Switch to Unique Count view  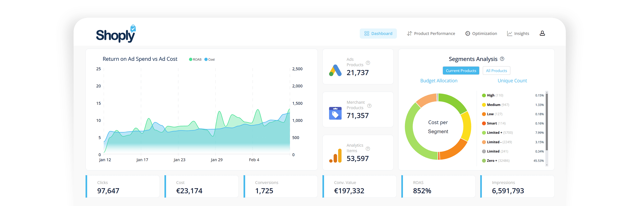[512, 81]
